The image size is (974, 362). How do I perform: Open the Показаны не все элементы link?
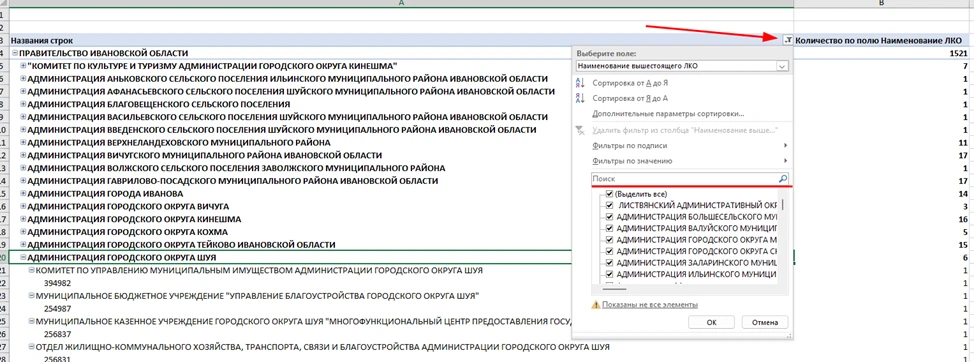[650, 305]
